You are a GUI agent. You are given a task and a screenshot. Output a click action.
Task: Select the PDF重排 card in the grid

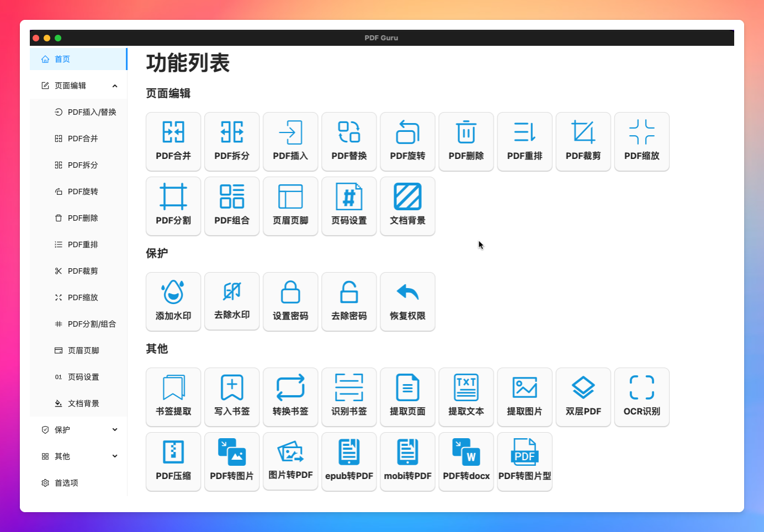[524, 142]
